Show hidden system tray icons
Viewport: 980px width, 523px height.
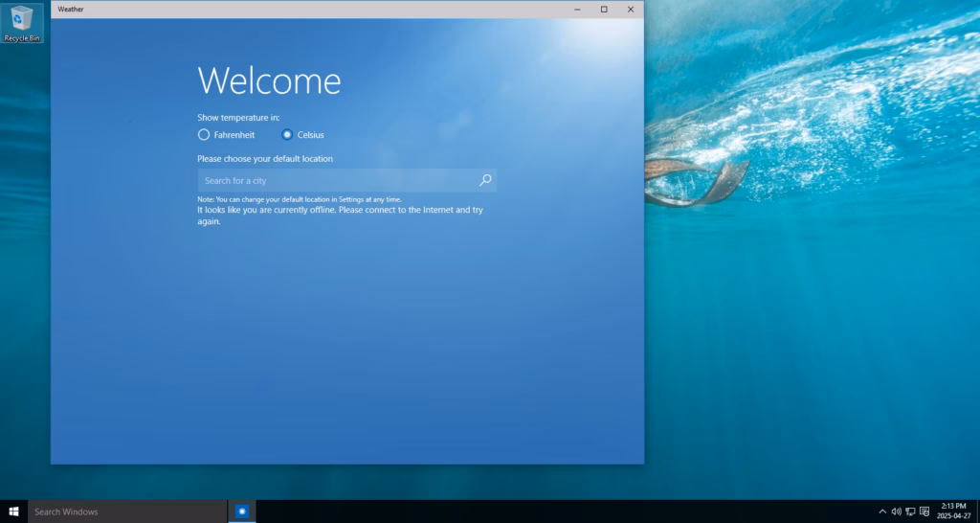882,512
